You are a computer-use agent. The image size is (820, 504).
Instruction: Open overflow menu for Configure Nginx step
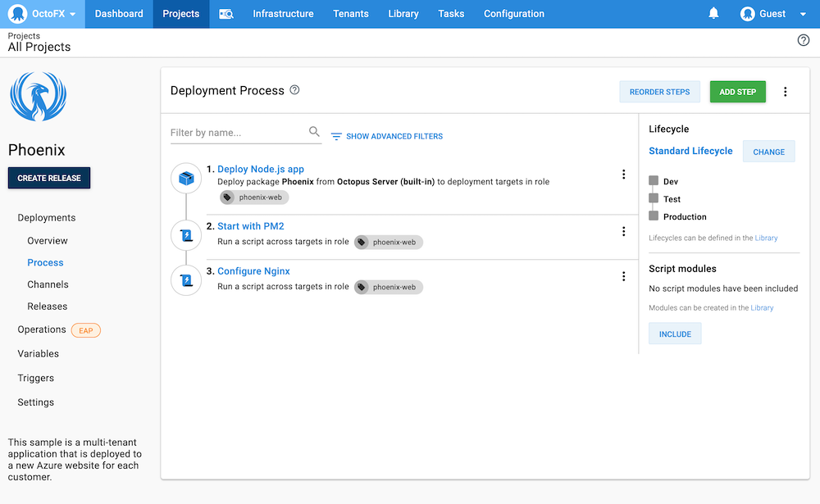623,277
